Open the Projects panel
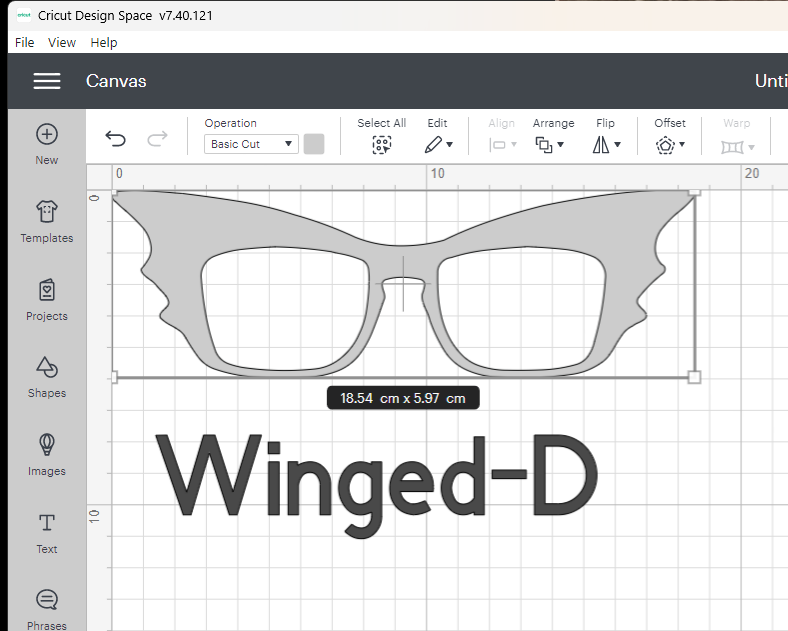The width and height of the screenshot is (788, 631). pos(47,299)
